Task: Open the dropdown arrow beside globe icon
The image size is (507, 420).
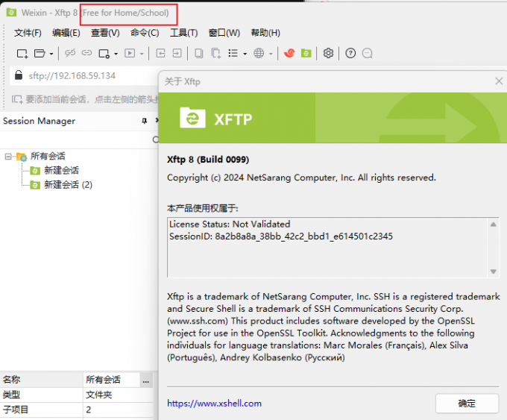Action: (x=271, y=54)
